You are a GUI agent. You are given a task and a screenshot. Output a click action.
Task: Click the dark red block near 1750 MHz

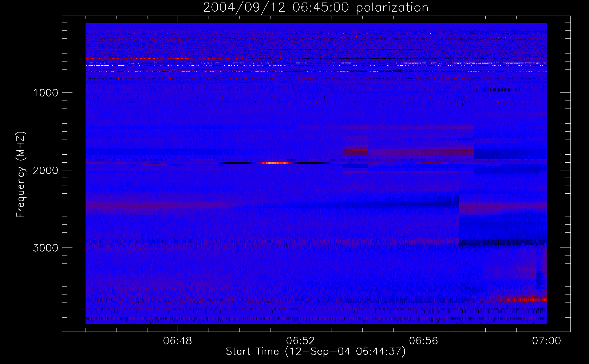[x=355, y=151]
